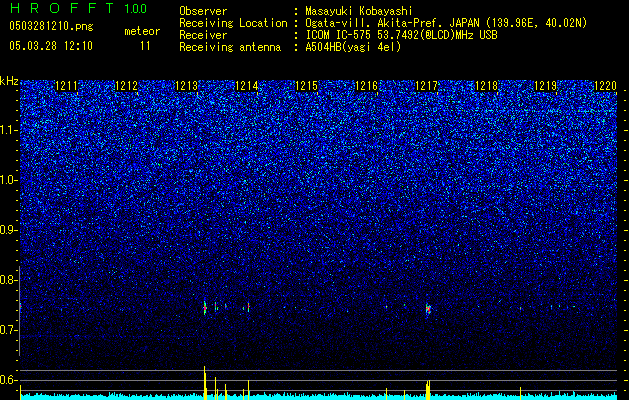This screenshot has width=629, height=400.
Task: Click the 0.7 frequency axis label
Action: coord(8,330)
